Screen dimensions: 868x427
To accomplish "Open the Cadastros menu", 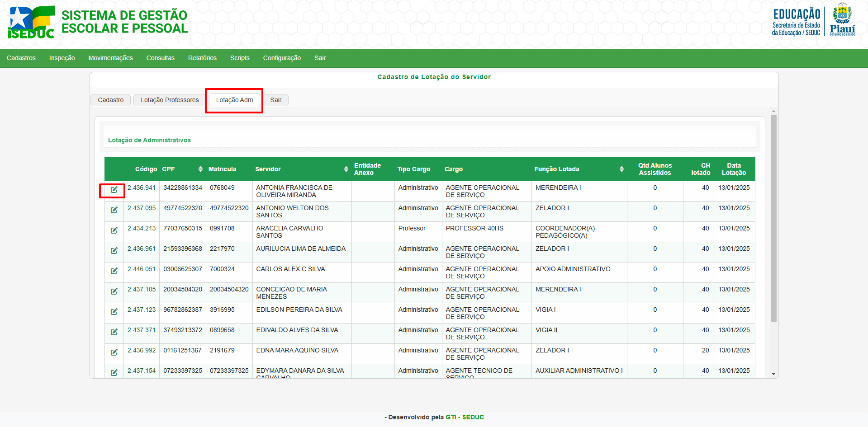I will point(21,58).
